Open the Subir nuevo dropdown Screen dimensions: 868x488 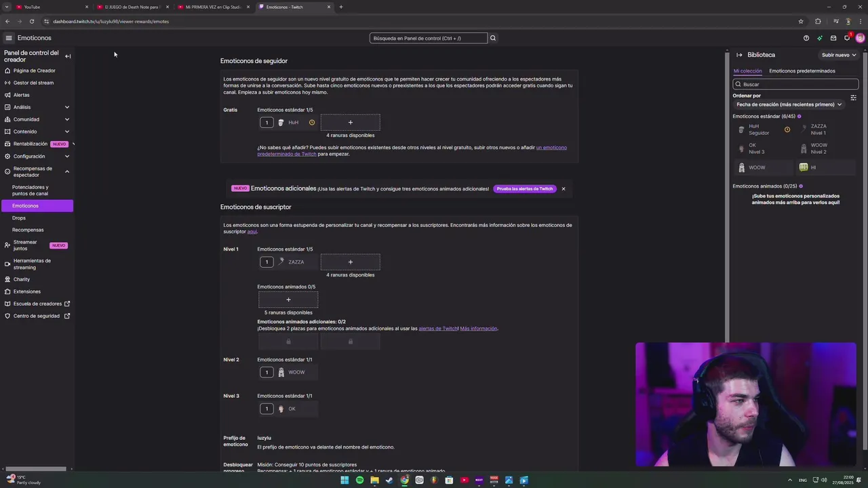click(839, 55)
